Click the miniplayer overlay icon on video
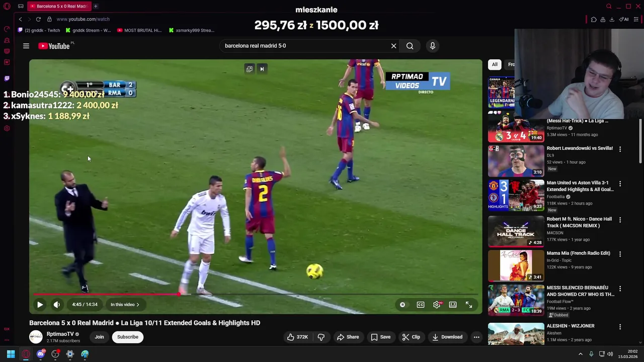This screenshot has height=362, width=644. [x=249, y=69]
